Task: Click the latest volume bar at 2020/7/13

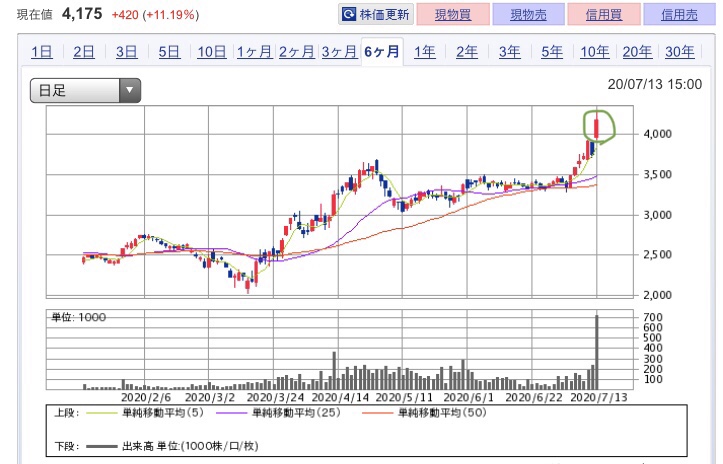Action: coord(597,352)
